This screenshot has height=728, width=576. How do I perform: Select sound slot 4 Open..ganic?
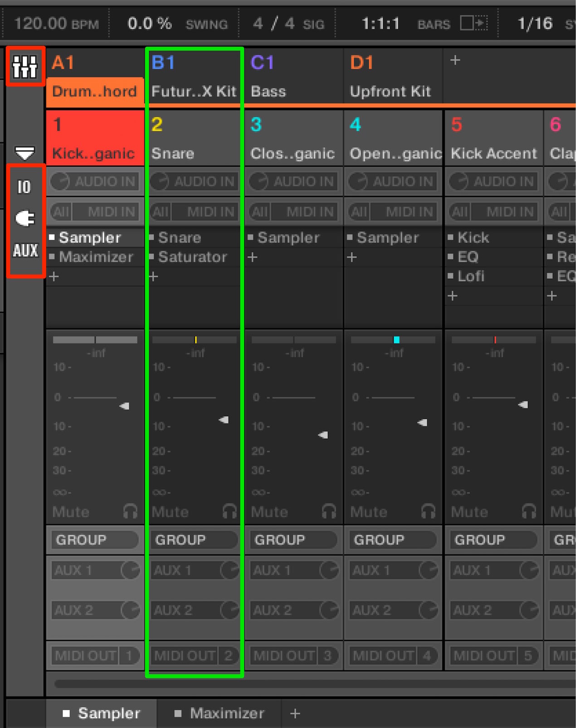click(x=393, y=138)
